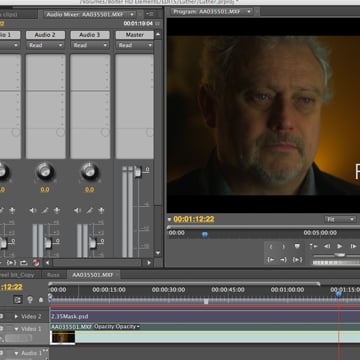
Task: Open Master automation mode dropdown
Action: pos(134,45)
